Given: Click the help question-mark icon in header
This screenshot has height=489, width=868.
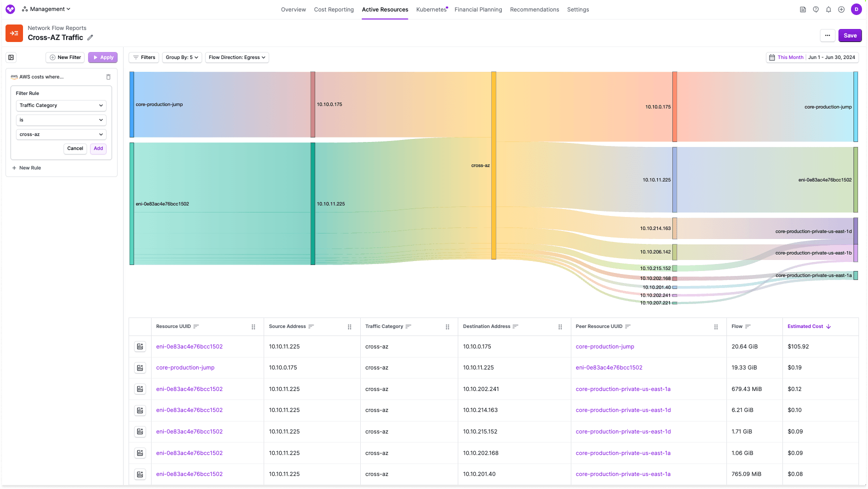Looking at the screenshot, I should coord(816,9).
